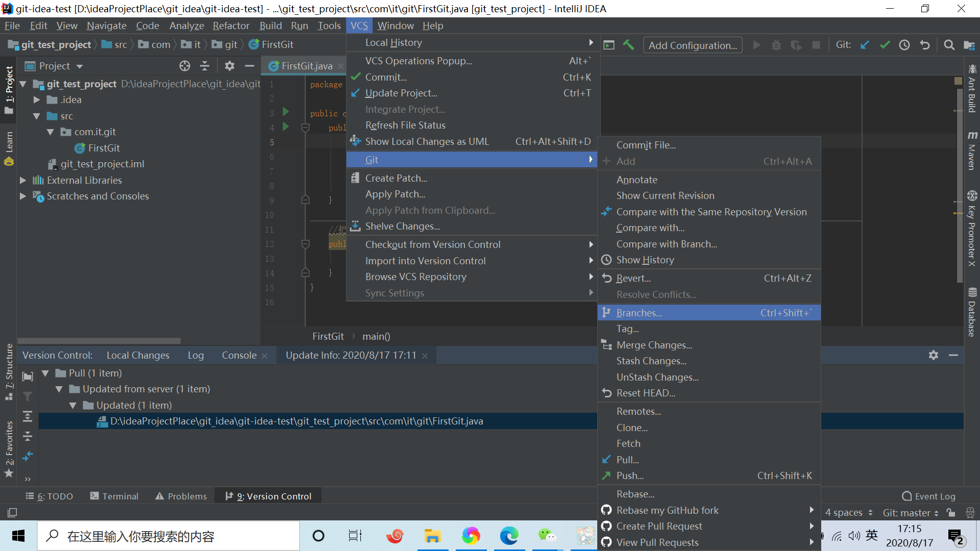Click Project tree horizontal scrollbar
Viewport: 980px width, 551px height.
tap(99, 341)
